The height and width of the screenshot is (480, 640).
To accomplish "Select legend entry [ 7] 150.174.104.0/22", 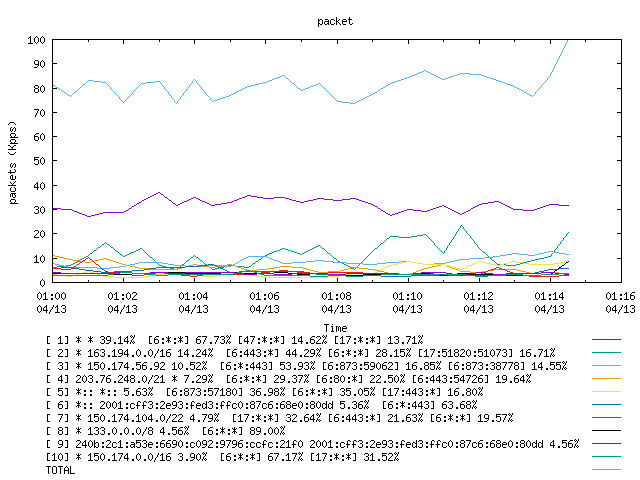I will [x=280, y=418].
